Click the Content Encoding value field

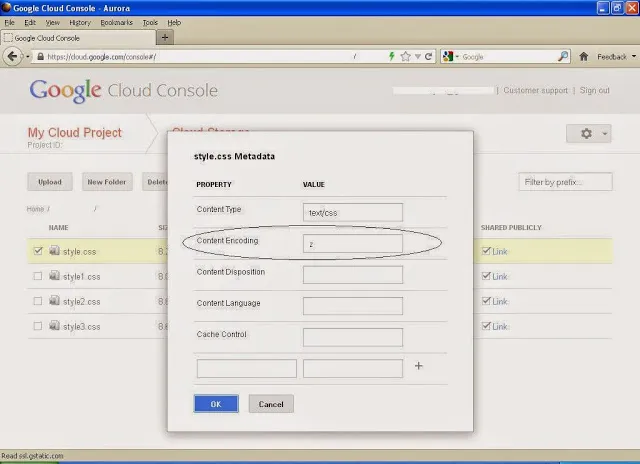click(353, 244)
